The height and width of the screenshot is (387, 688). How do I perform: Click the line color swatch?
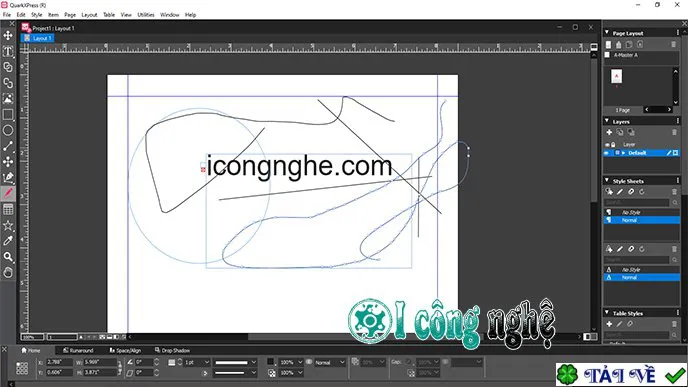coord(270,362)
